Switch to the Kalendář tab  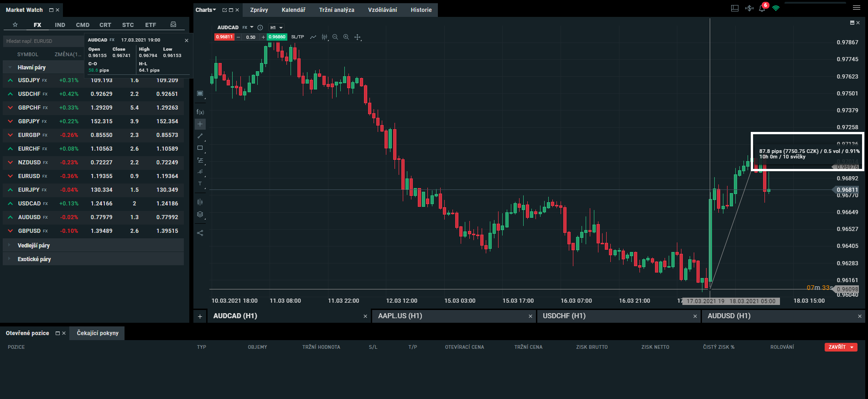[293, 10]
